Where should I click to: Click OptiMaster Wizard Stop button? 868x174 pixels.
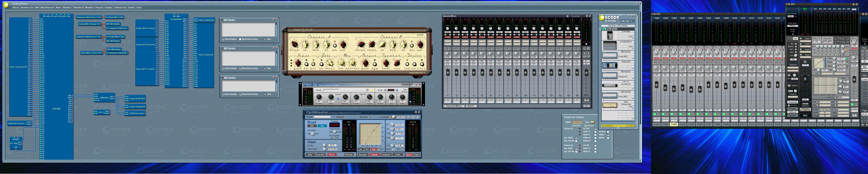pos(322,126)
